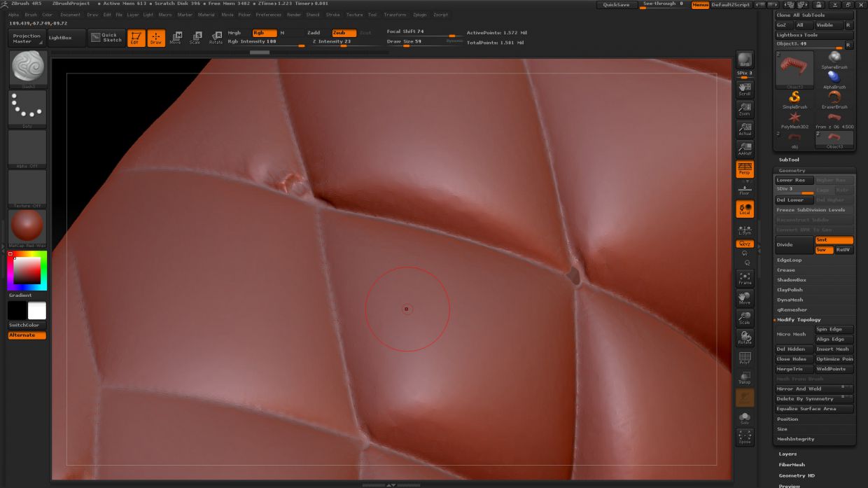Image resolution: width=868 pixels, height=488 pixels.
Task: Open the Dots stroke type picker
Action: 27,109
